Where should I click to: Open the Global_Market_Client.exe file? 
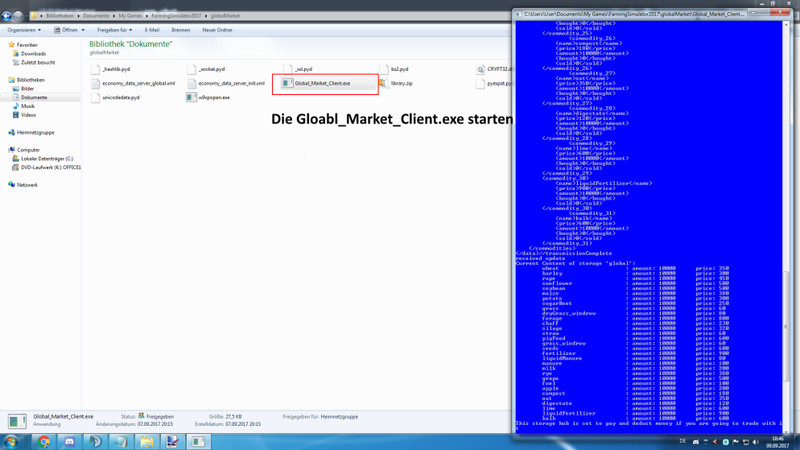(x=322, y=84)
